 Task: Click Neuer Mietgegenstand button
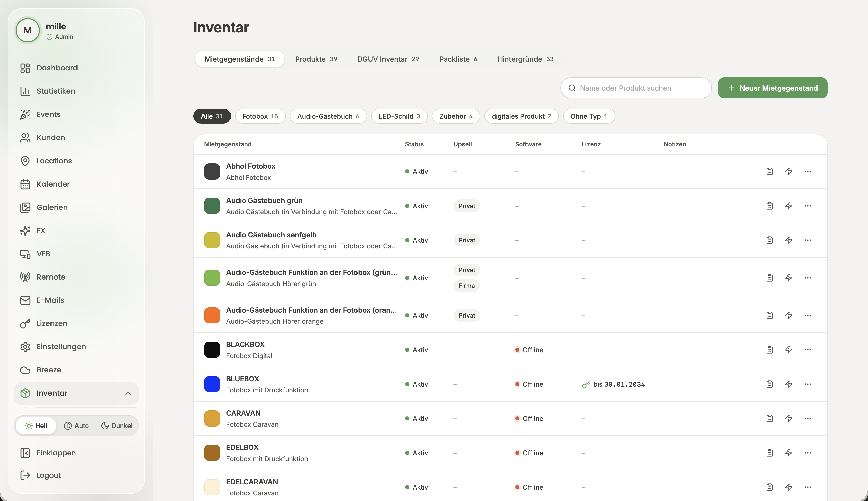click(x=772, y=88)
